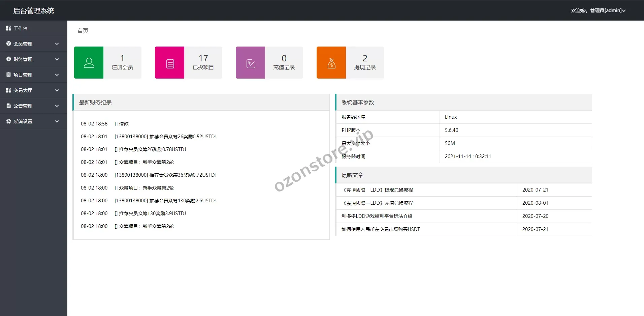Screen dimensions: 644x316
Task: Open the 交易大厅 menu item
Action: coord(23,90)
